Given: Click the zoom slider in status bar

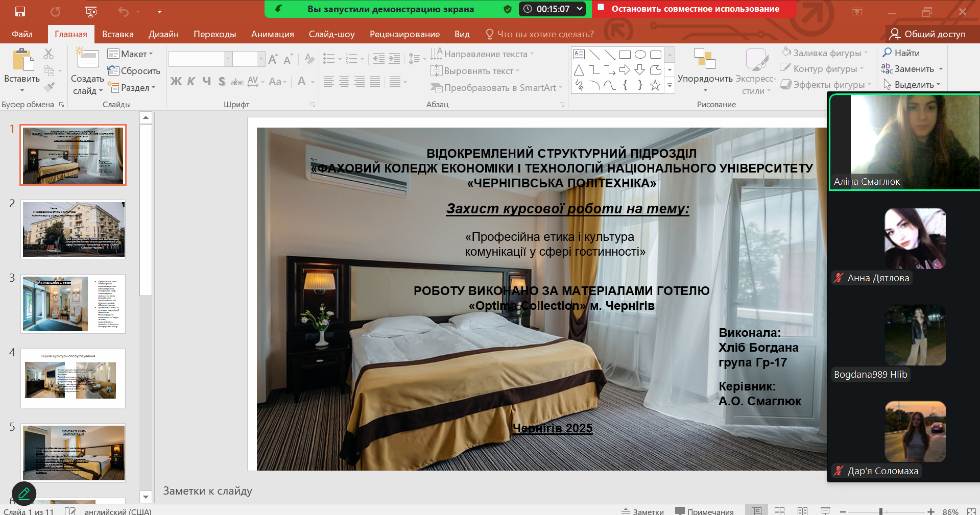Looking at the screenshot, I should pyautogui.click(x=881, y=511).
